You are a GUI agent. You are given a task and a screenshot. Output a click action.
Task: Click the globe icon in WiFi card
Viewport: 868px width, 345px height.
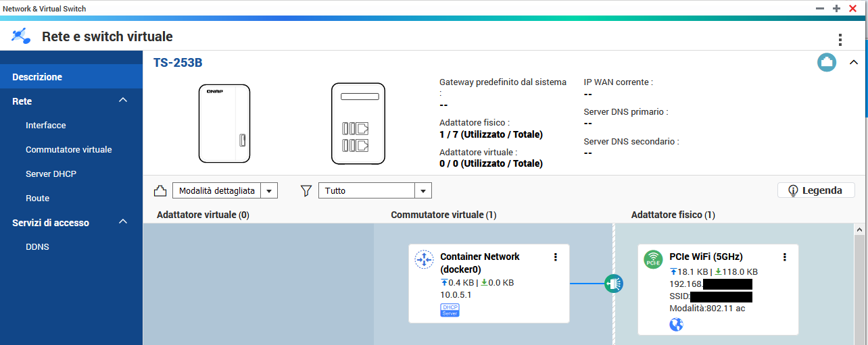pyautogui.click(x=676, y=325)
